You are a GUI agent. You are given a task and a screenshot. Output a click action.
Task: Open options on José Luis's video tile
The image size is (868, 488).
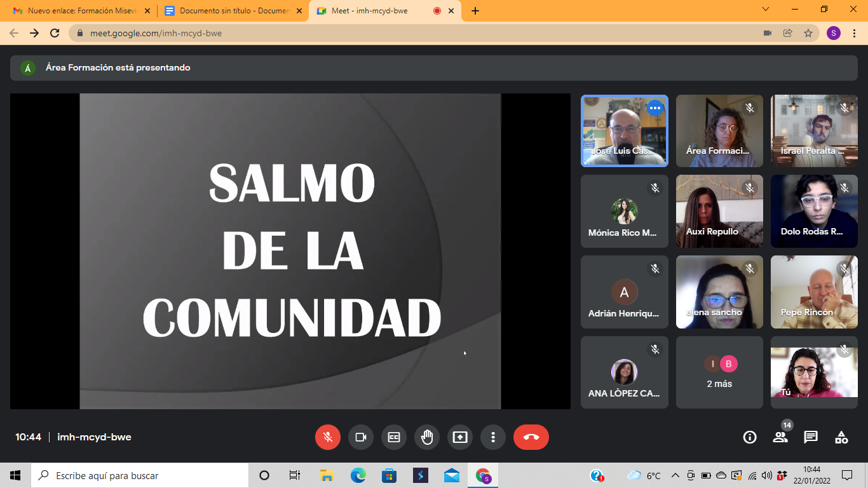pyautogui.click(x=655, y=108)
